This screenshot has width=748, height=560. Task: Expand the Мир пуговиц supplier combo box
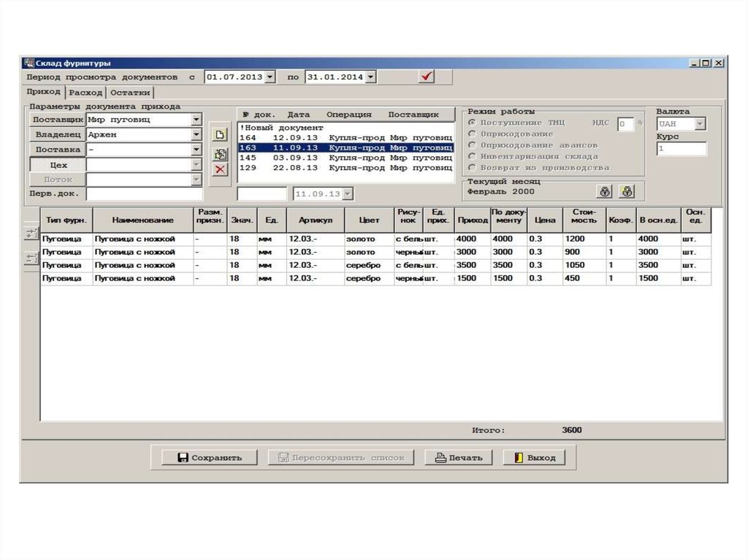[196, 120]
